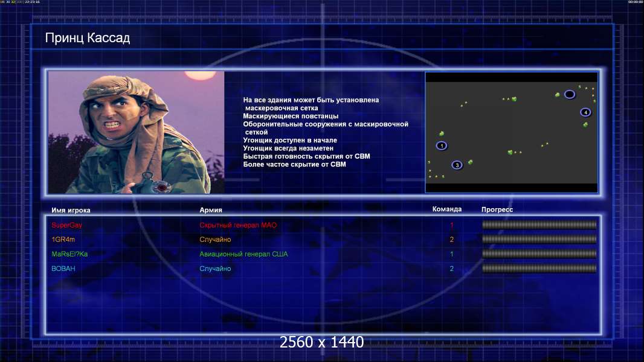This screenshot has height=362, width=644.
Task: Click BOBAH loading progress bar
Action: point(539,268)
